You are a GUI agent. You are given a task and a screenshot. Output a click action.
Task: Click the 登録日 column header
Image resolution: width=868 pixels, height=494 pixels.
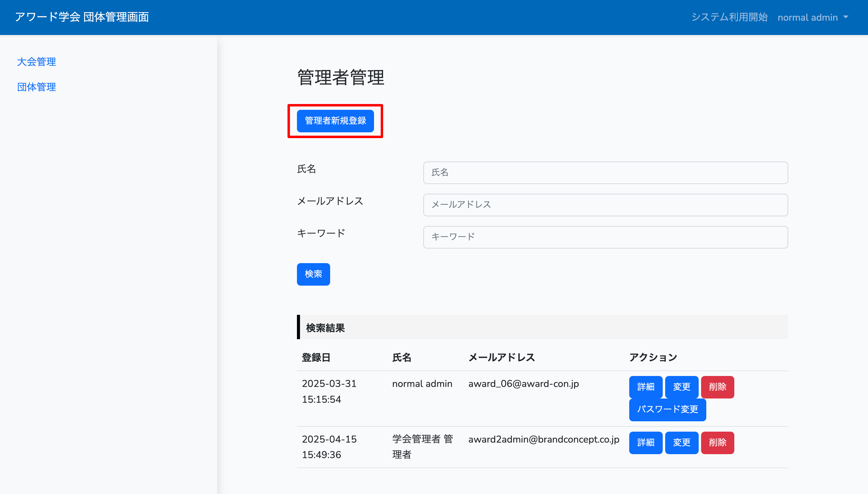pyautogui.click(x=316, y=357)
